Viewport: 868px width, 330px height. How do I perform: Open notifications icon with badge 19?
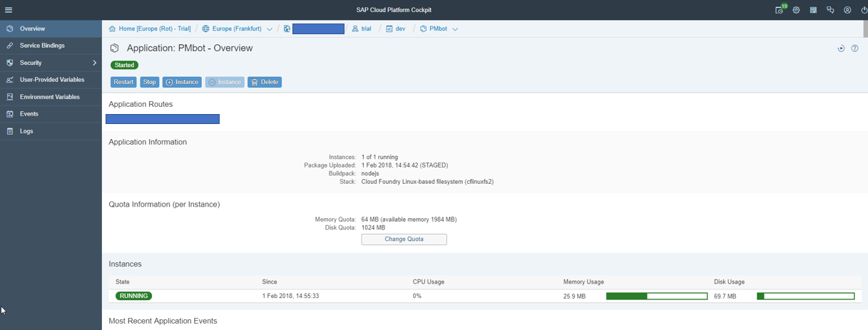click(x=780, y=9)
